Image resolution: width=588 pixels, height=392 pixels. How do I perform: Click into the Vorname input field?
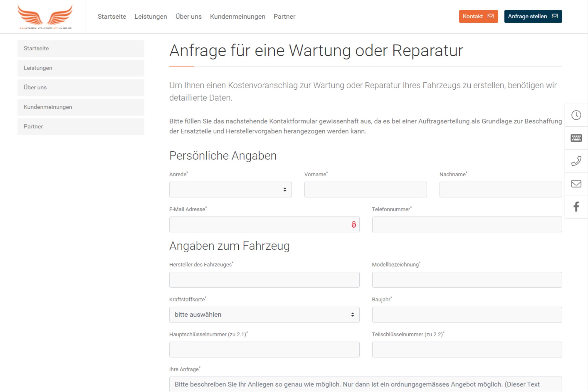point(365,189)
